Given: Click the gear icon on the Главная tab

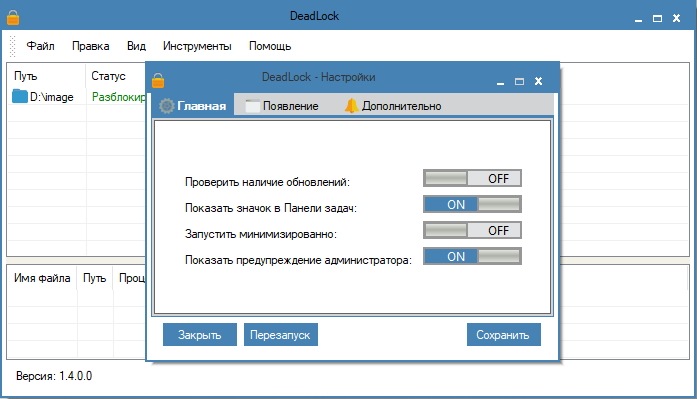Looking at the screenshot, I should [167, 106].
